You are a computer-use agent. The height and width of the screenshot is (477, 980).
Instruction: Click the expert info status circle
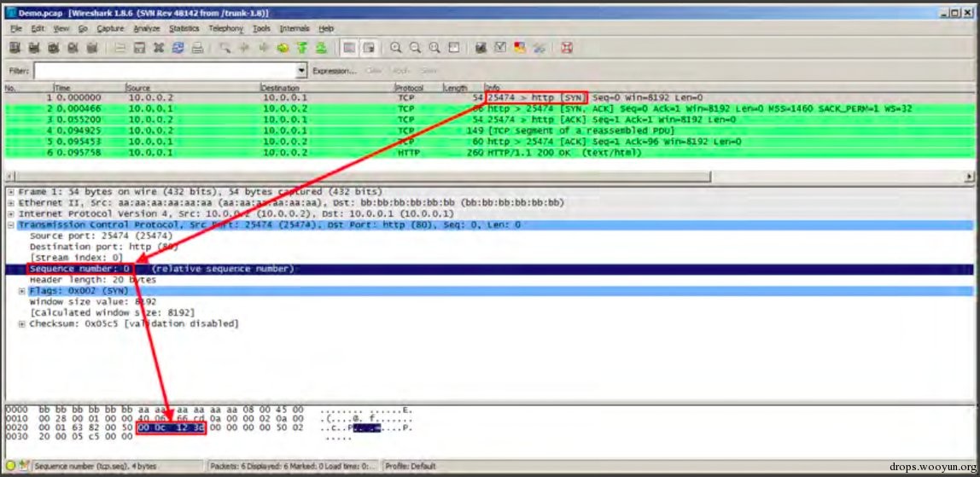pos(10,466)
